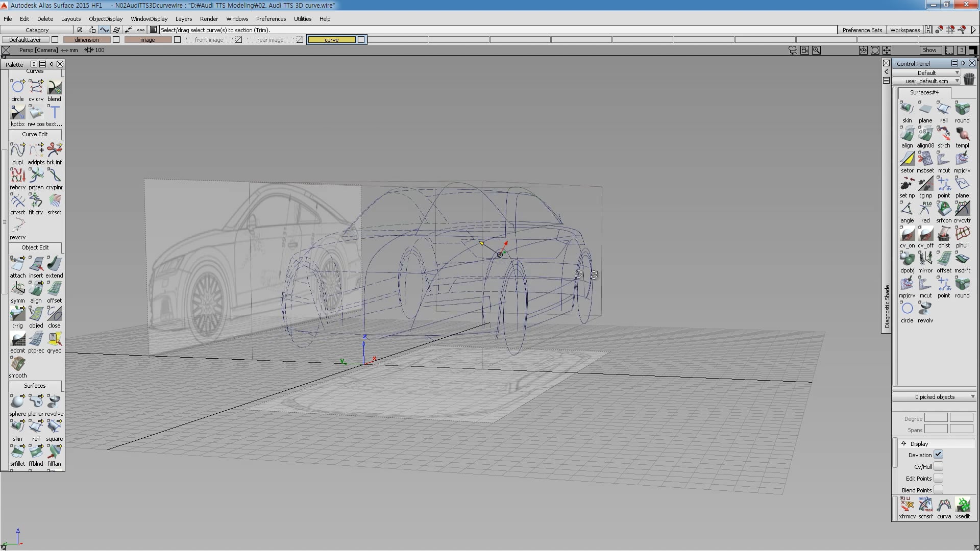Open the user_default.scm shelf dropdown
The width and height of the screenshot is (980, 551).
[926, 81]
